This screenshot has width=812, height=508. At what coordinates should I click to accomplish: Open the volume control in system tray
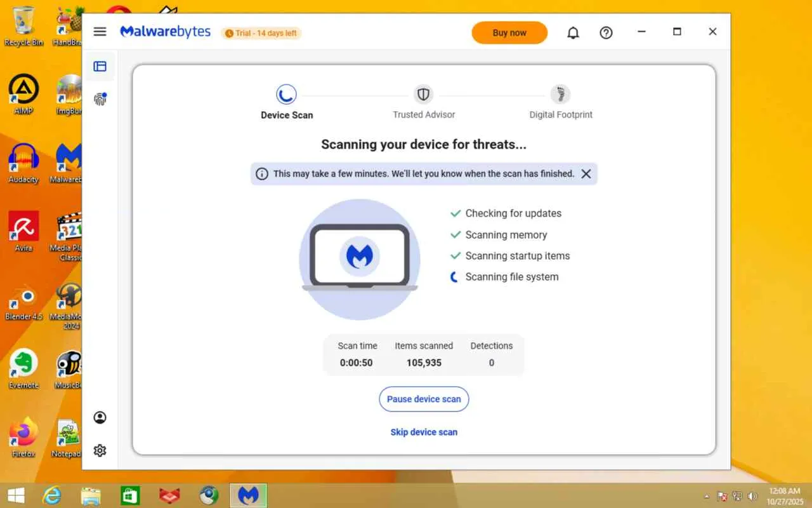(x=752, y=496)
